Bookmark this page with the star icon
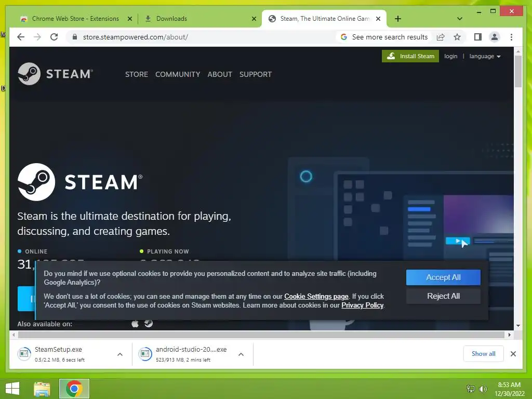532x399 pixels. [x=457, y=37]
